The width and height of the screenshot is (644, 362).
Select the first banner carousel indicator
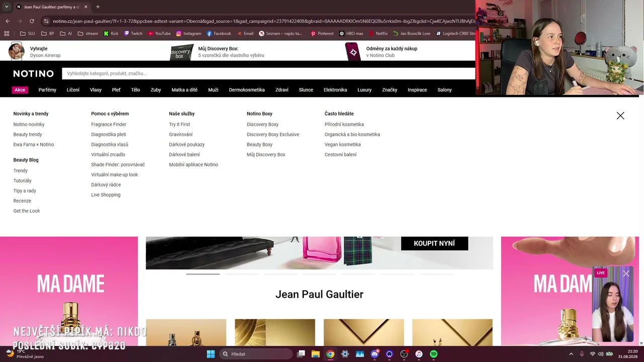[203, 274]
